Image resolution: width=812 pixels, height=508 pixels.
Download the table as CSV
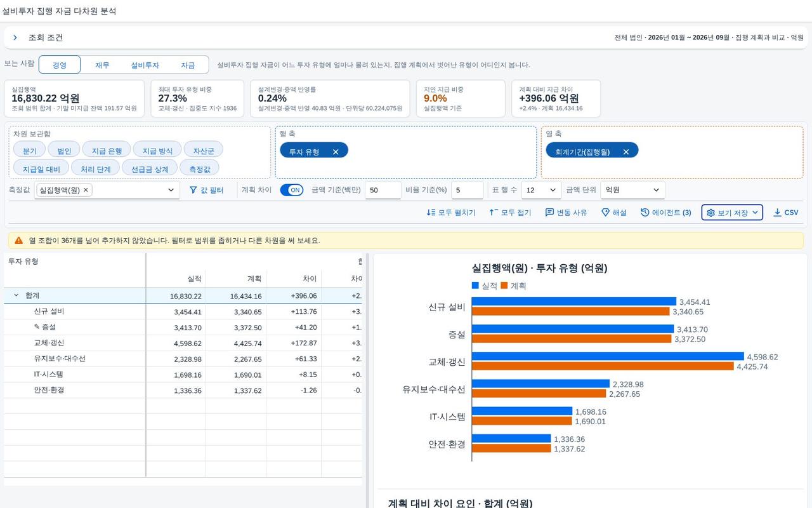coord(786,213)
